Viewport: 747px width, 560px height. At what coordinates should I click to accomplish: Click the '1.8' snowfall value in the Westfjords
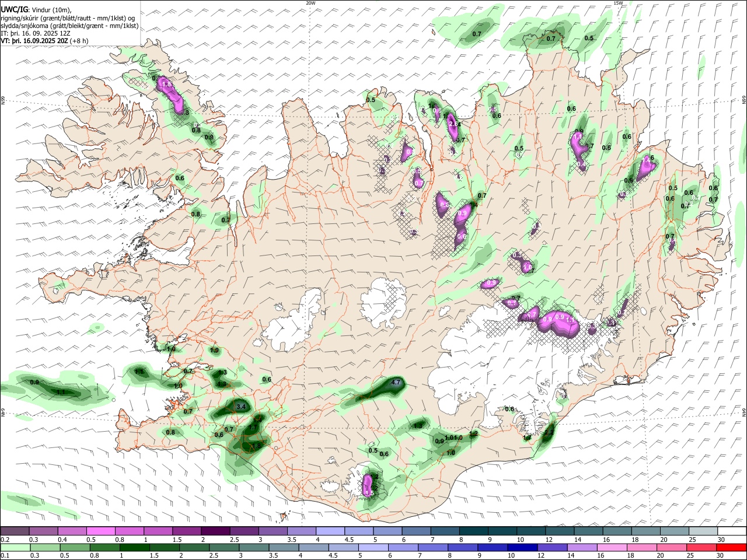click(x=166, y=85)
